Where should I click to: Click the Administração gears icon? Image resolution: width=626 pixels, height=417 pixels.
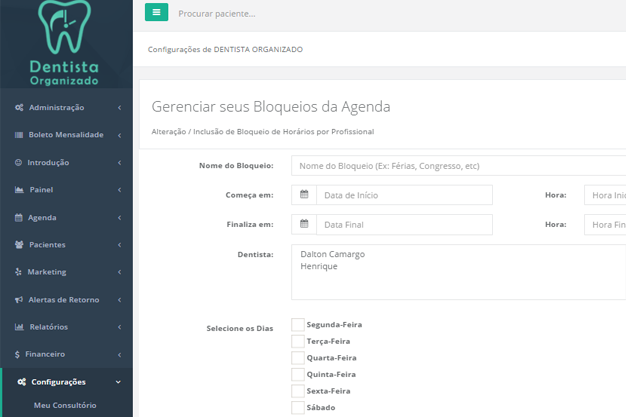click(19, 107)
